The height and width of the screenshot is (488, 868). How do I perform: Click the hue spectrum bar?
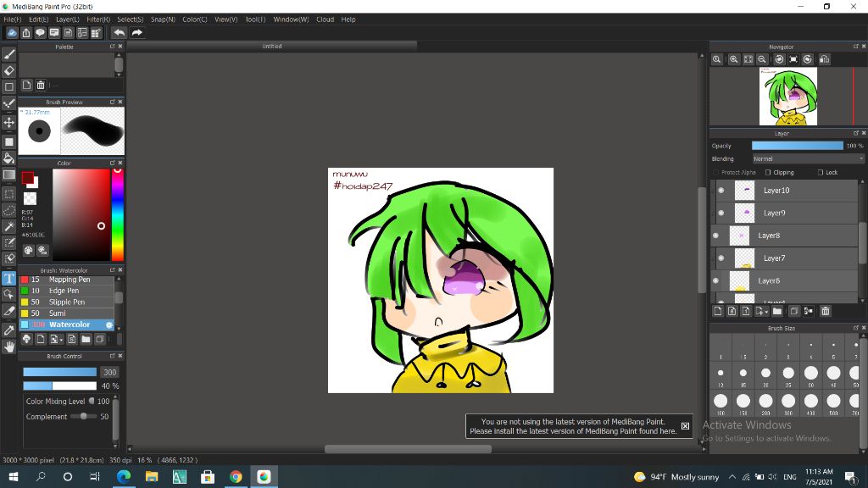(x=117, y=214)
